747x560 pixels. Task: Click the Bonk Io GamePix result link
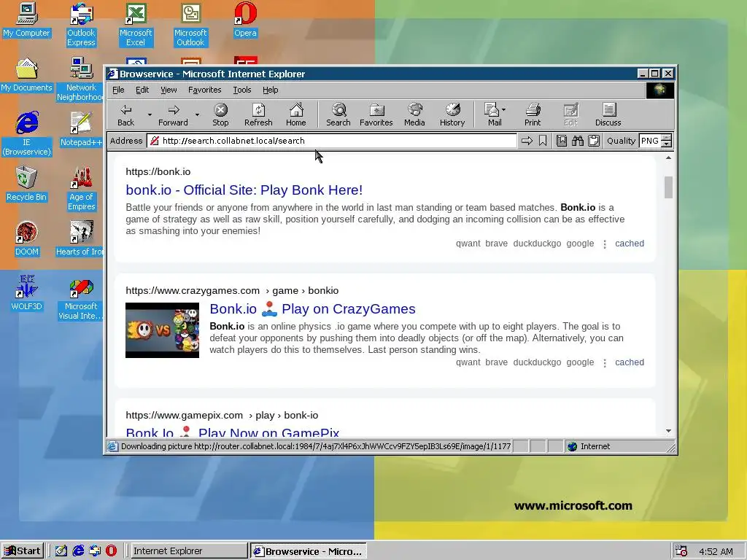click(233, 432)
